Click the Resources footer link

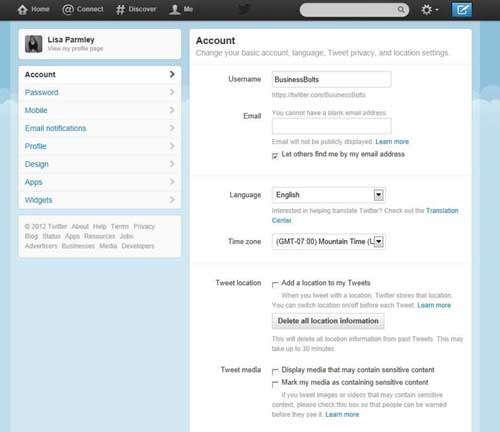[100, 236]
